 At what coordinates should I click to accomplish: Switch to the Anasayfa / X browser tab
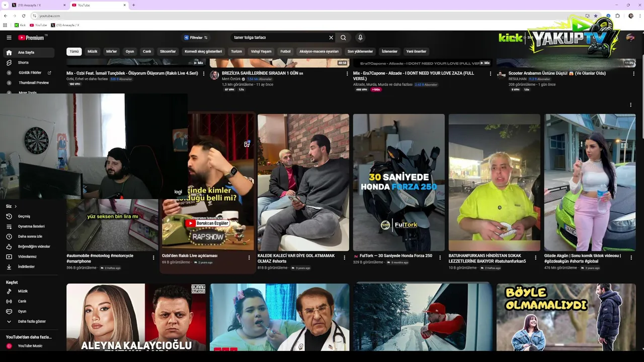tap(38, 5)
